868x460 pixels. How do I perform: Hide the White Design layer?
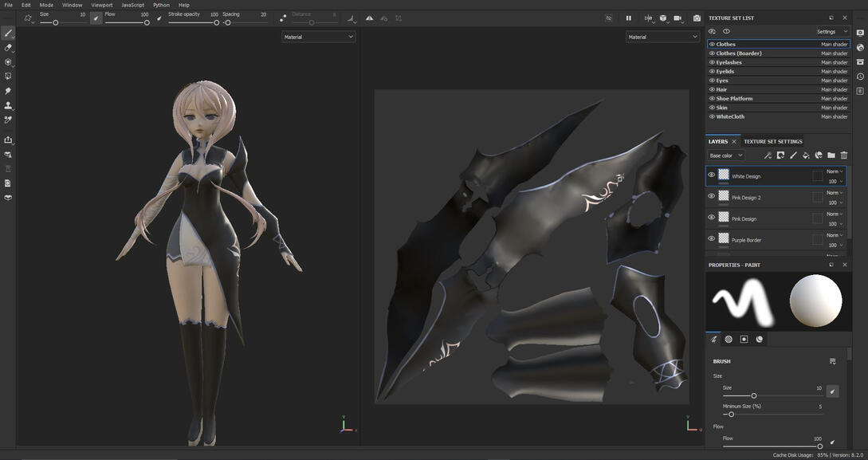[712, 175]
